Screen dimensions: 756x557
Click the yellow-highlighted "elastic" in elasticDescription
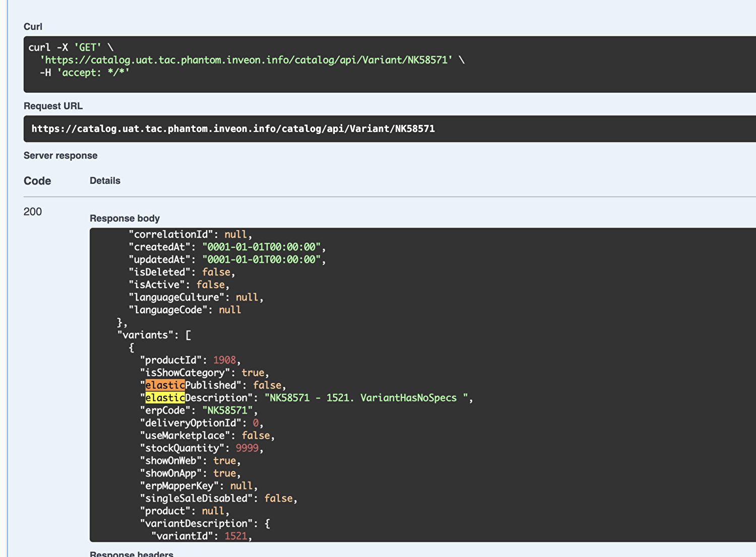(165, 398)
